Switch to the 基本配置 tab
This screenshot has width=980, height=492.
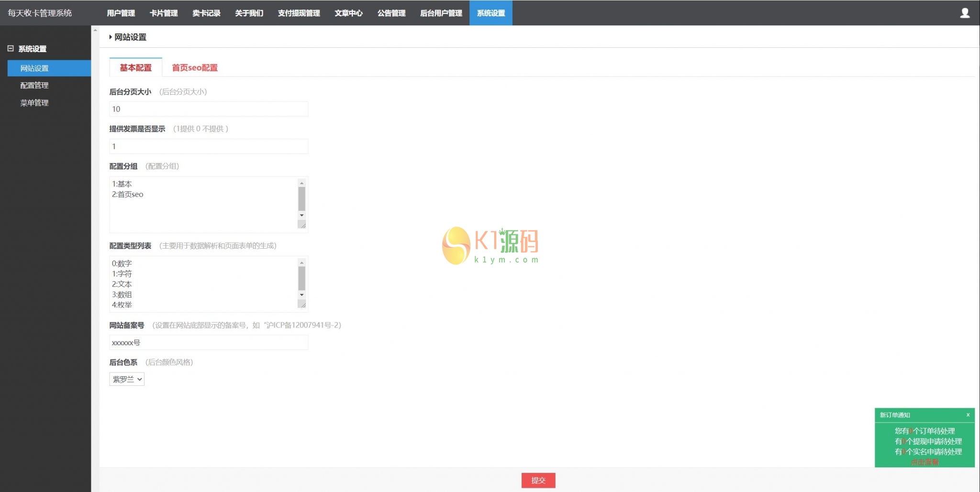point(136,67)
